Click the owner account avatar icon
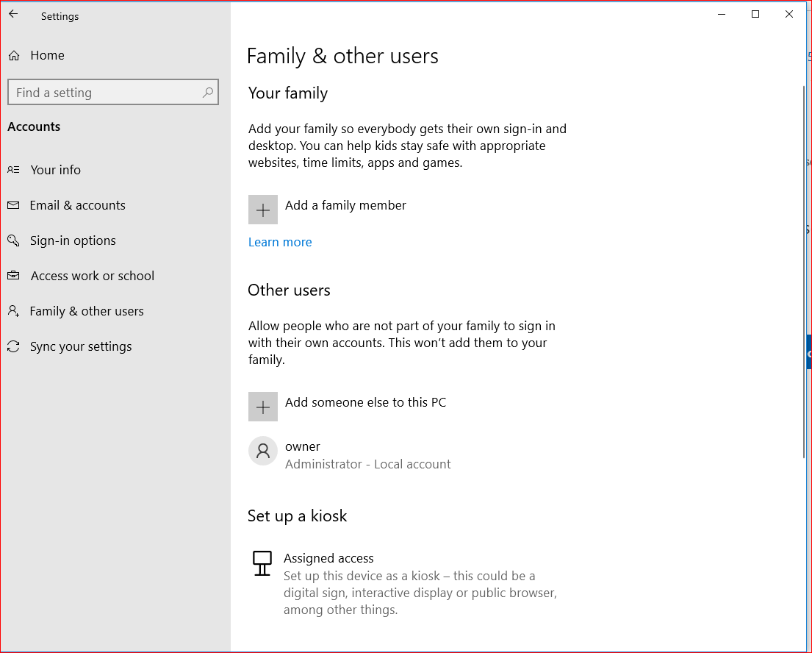Viewport: 812px width, 653px height. [262, 451]
